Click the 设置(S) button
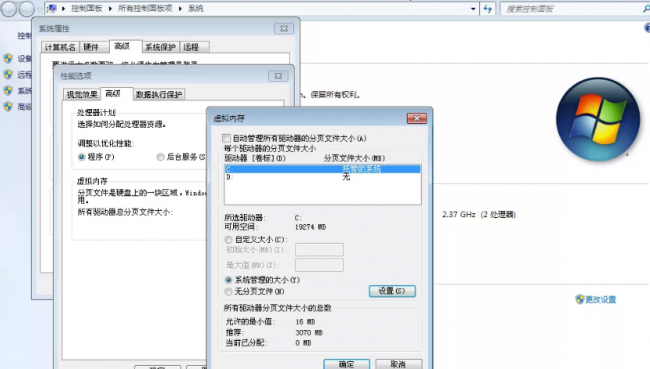The image size is (650, 369). [x=392, y=291]
